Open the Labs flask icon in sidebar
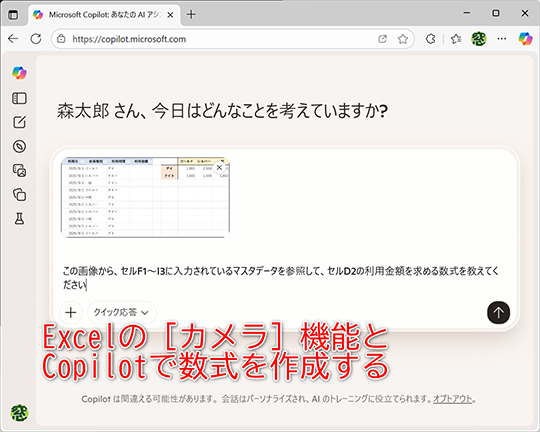 [x=19, y=218]
